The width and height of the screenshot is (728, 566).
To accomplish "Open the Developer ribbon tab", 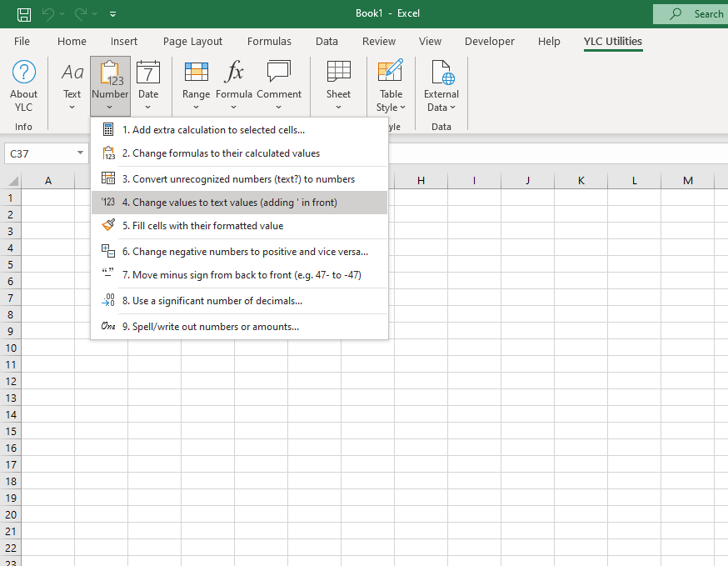I will coord(490,41).
